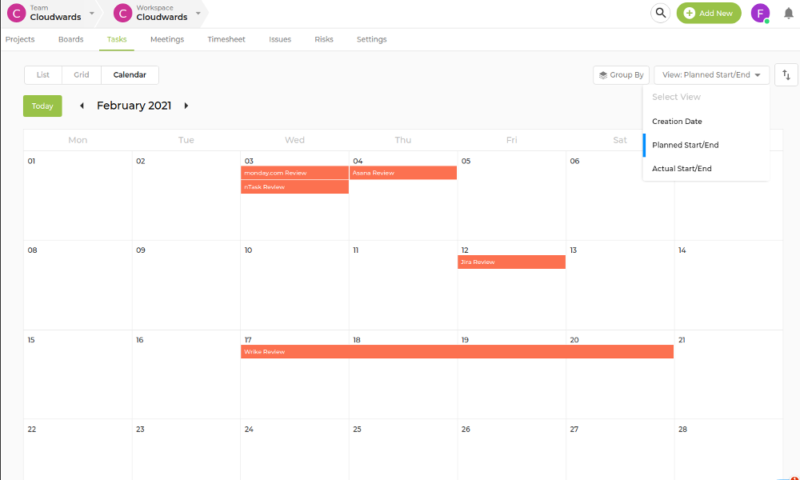
Task: Open the search magnifier icon
Action: [660, 13]
